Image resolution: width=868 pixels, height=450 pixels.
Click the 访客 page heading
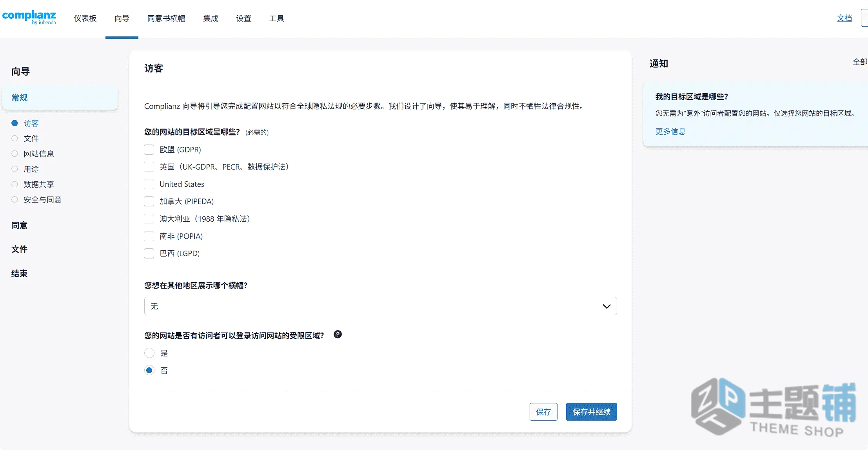click(x=154, y=69)
